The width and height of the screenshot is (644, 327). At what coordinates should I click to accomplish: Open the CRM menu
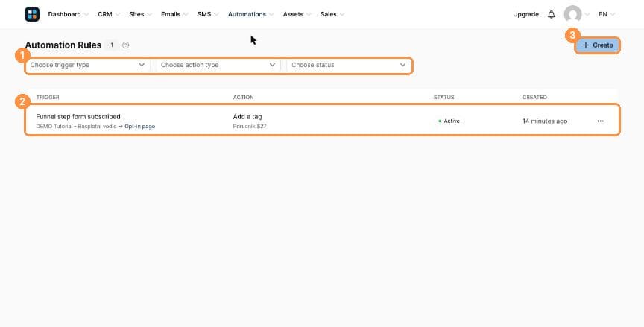click(109, 14)
